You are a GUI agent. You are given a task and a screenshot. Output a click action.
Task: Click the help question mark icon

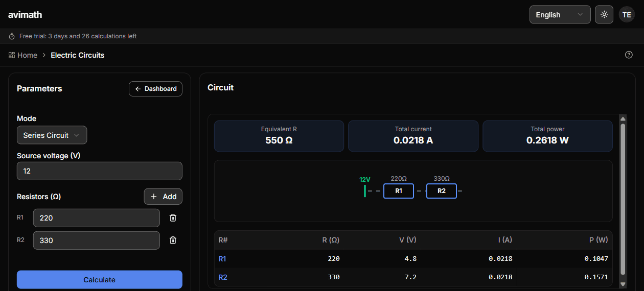click(x=629, y=55)
